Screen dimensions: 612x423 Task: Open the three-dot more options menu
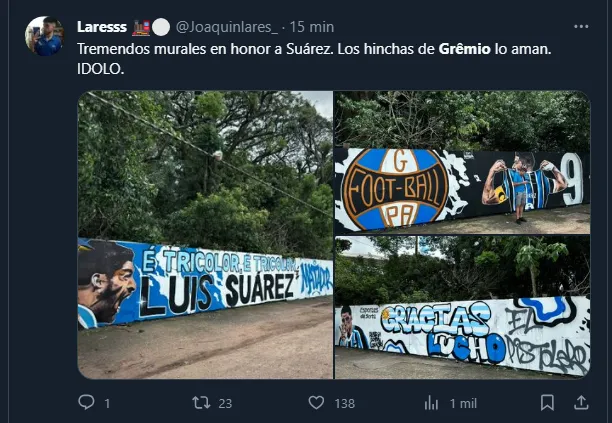point(581,27)
